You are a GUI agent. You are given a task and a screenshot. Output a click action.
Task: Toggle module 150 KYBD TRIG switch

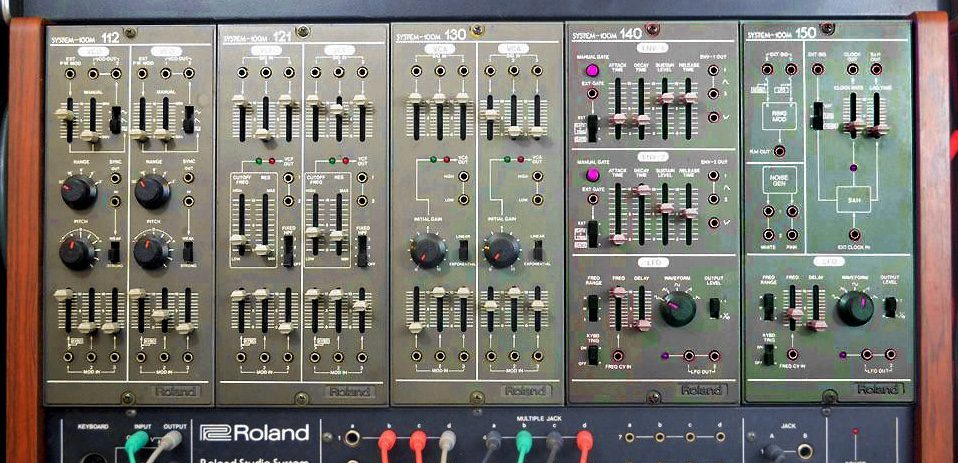[769, 355]
